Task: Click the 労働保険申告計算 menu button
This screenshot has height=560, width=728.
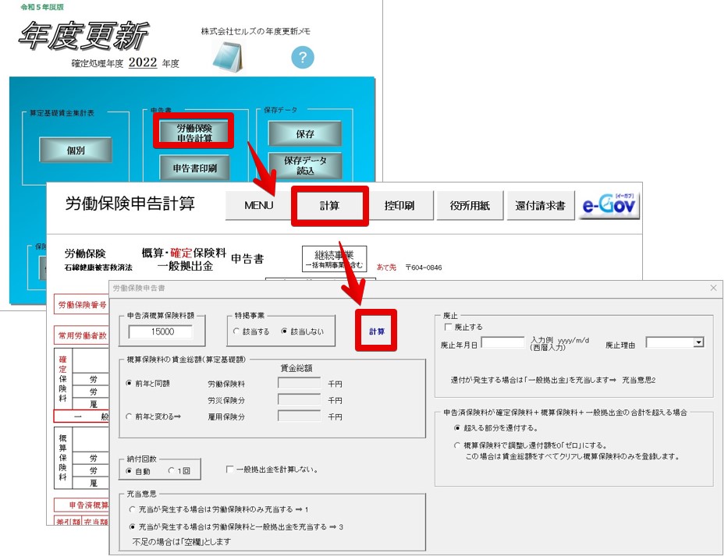Action: coord(194,133)
